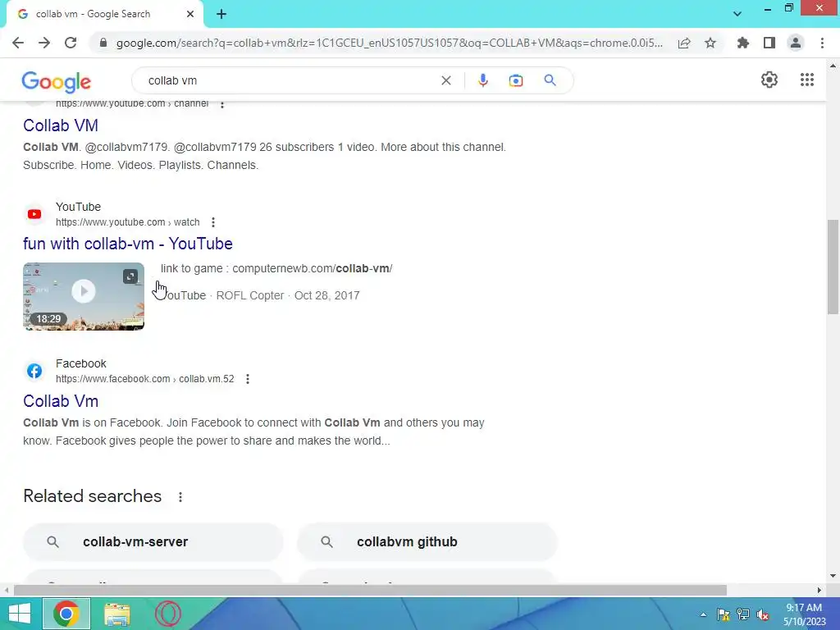This screenshot has height=630, width=840.
Task: Click horizontal scrollbar thumb
Action: 370,591
